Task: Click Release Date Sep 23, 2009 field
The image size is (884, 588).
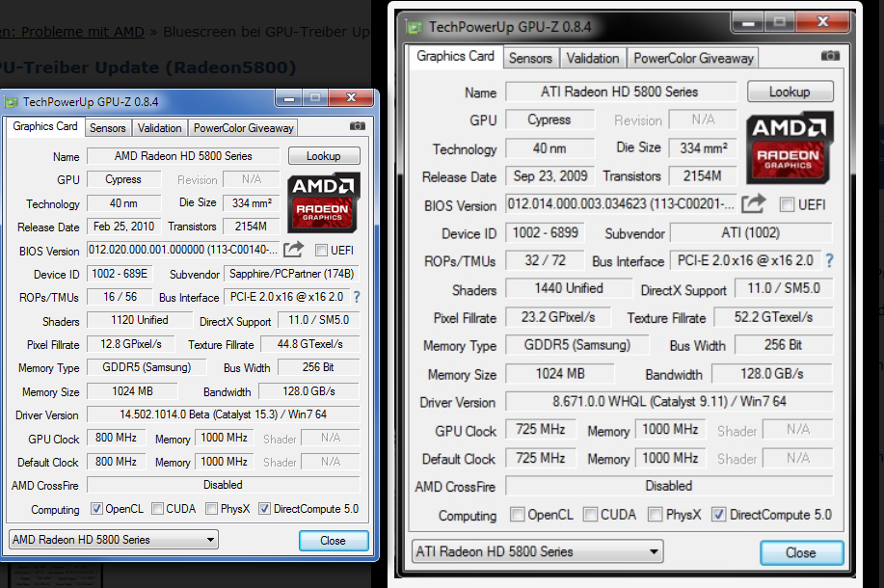Action: click(549, 175)
